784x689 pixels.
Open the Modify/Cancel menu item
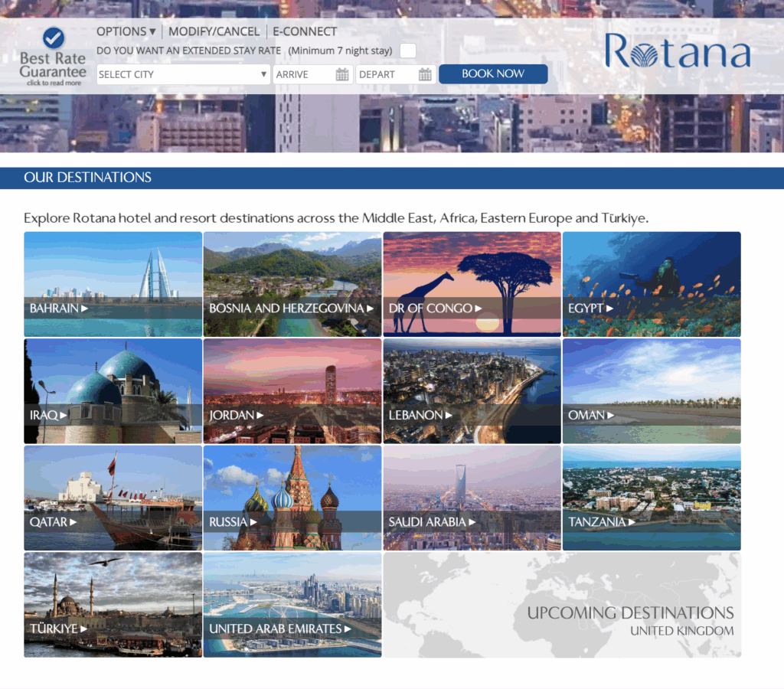(214, 31)
